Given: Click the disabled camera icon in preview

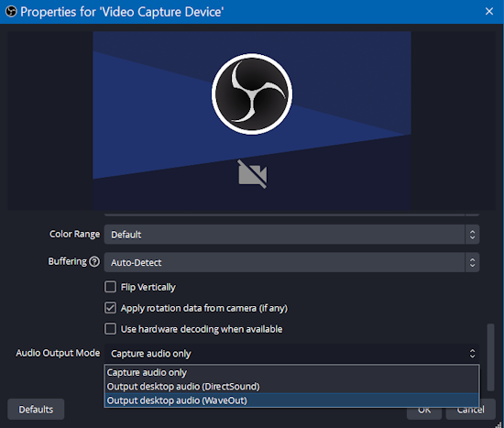Looking at the screenshot, I should tap(252, 174).
